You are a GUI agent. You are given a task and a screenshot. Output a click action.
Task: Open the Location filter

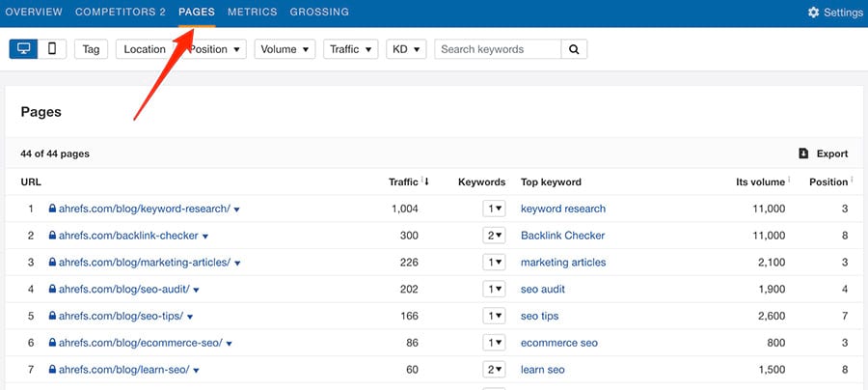pyautogui.click(x=145, y=49)
